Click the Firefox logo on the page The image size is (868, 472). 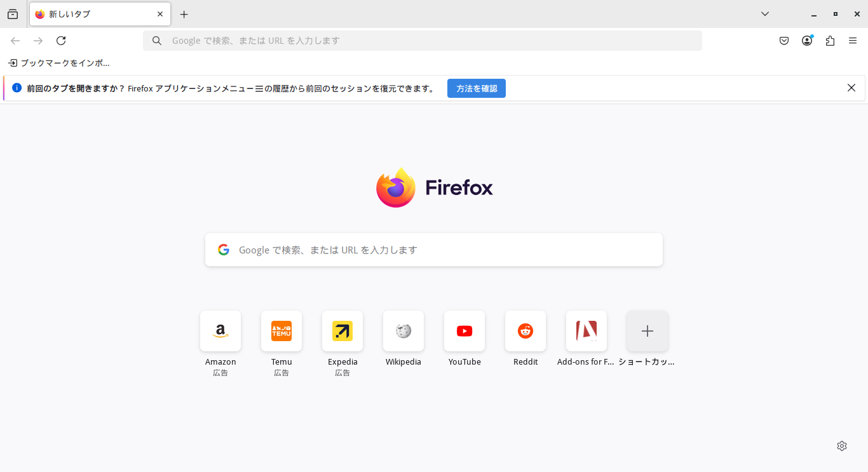coord(435,187)
